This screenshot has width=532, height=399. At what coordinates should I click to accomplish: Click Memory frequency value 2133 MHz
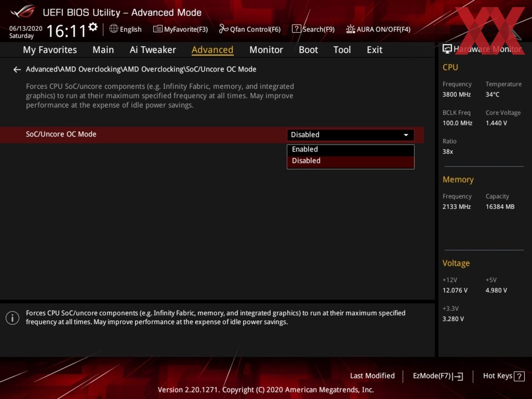[x=457, y=207]
